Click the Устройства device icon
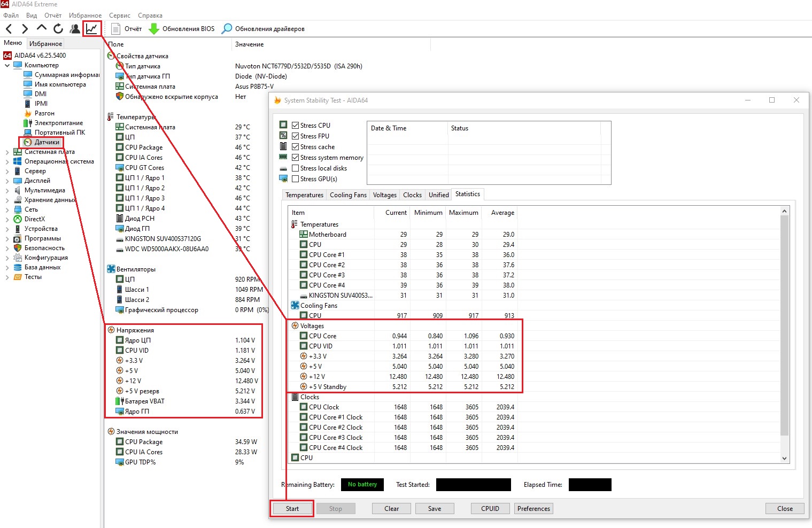This screenshot has width=812, height=528. pos(18,229)
